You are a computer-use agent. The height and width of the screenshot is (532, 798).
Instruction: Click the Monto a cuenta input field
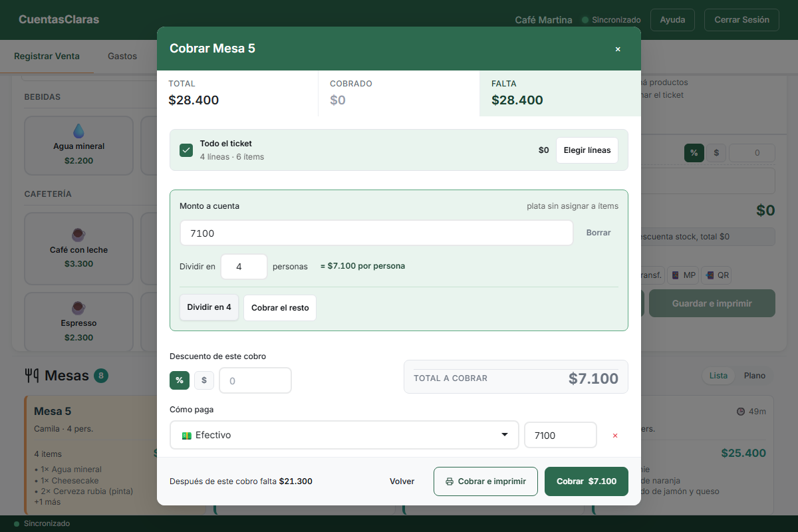pyautogui.click(x=376, y=233)
